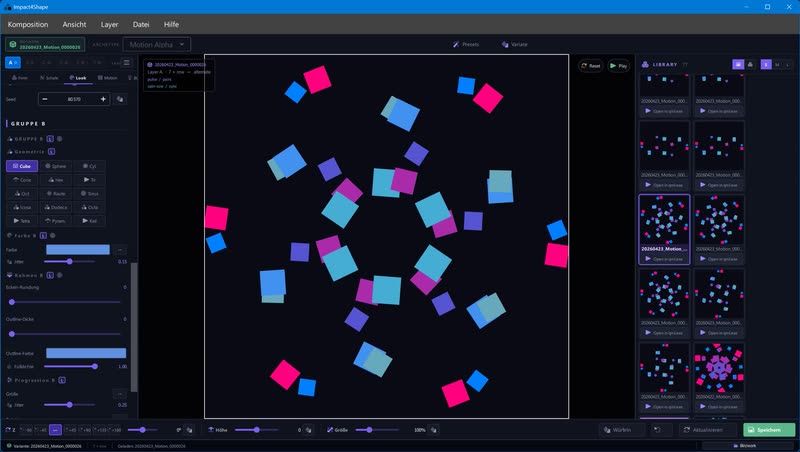The width and height of the screenshot is (800, 452).
Task: Switch to the Motion tab
Action: point(107,78)
